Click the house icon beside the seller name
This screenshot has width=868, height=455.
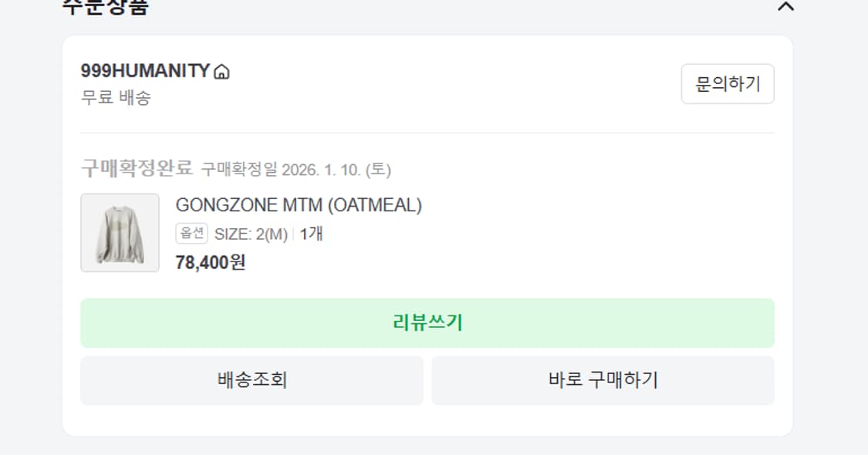223,70
